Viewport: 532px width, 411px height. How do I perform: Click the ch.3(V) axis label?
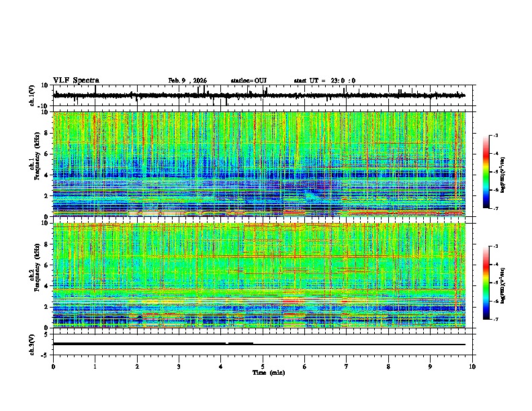[x=32, y=345]
